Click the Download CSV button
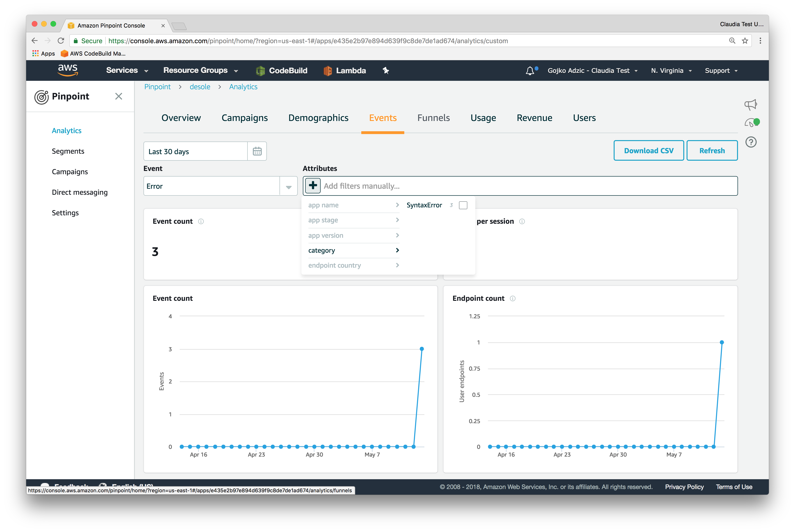Image resolution: width=795 pixels, height=532 pixels. [x=649, y=151]
